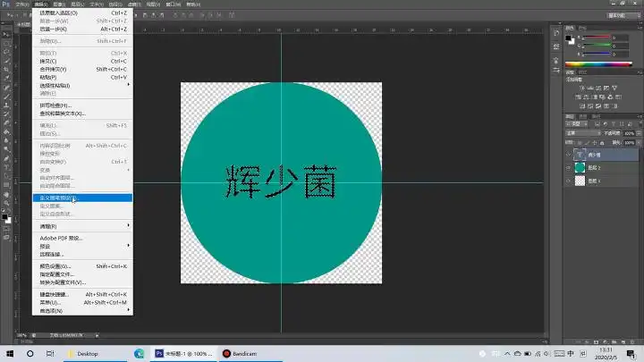
Task: Open the Windows Start menu
Action: coord(9,353)
